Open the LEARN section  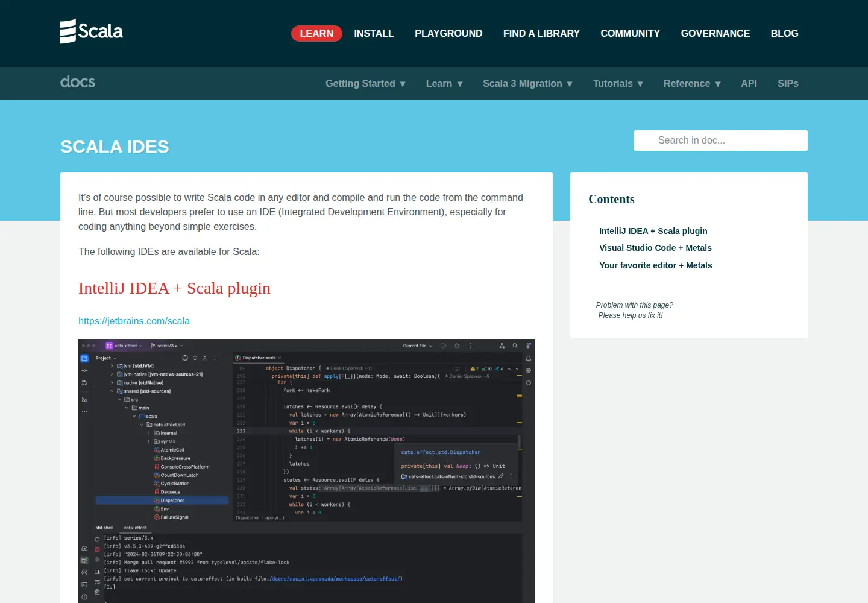click(316, 33)
